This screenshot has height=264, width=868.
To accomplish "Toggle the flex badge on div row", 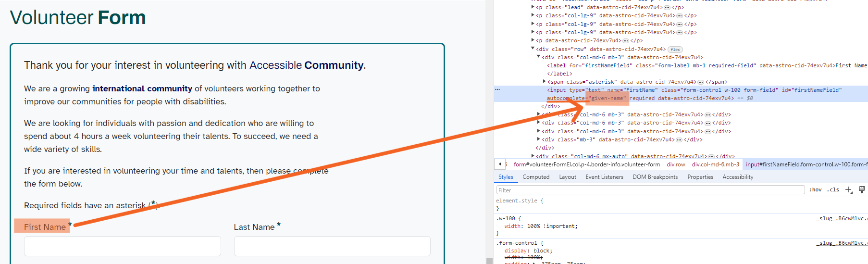I will pyautogui.click(x=675, y=50).
